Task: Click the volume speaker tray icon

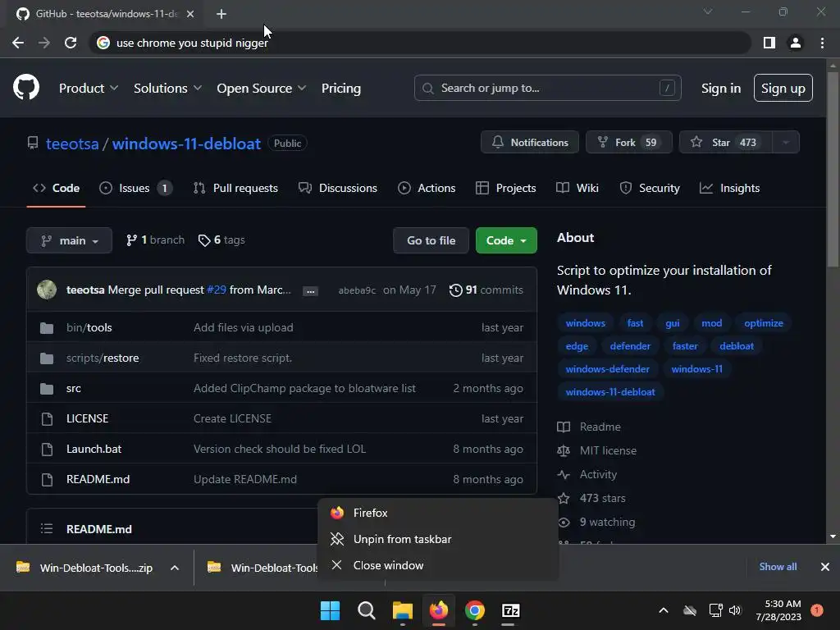Action: (735, 610)
